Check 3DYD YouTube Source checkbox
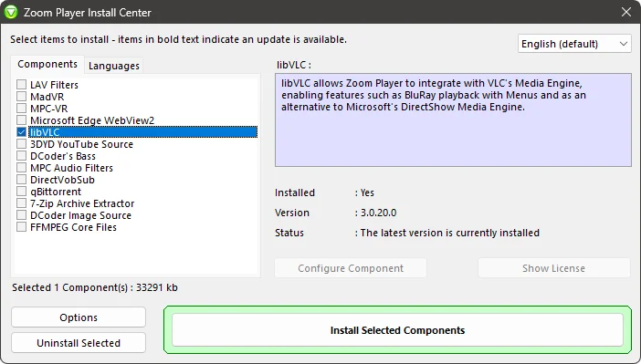Image resolution: width=641 pixels, height=364 pixels. pyautogui.click(x=21, y=144)
